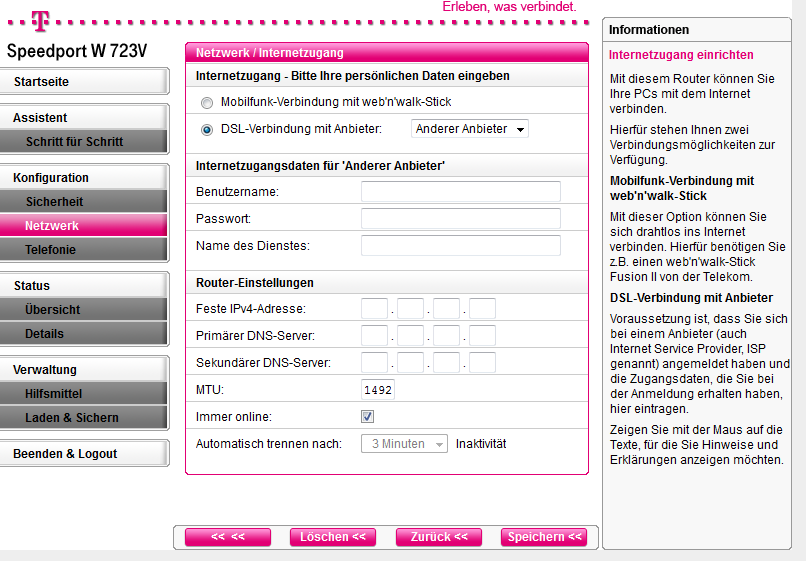Click second octet of Primärer DNS-Server
The height and width of the screenshot is (561, 806).
click(x=410, y=335)
